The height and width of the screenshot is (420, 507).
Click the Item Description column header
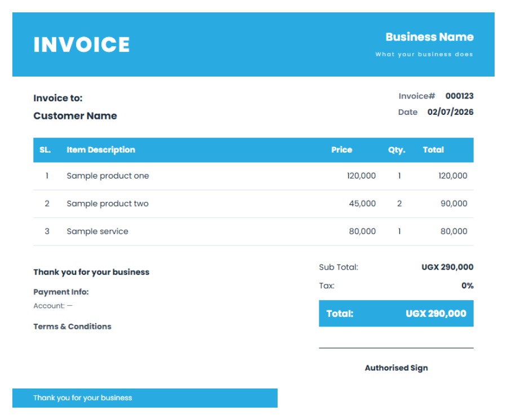pyautogui.click(x=101, y=150)
